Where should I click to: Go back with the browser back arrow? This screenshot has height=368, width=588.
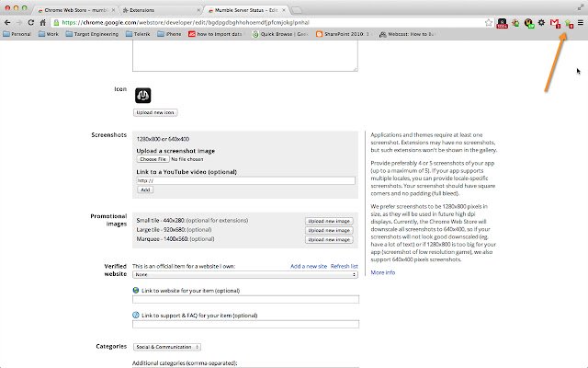point(7,22)
